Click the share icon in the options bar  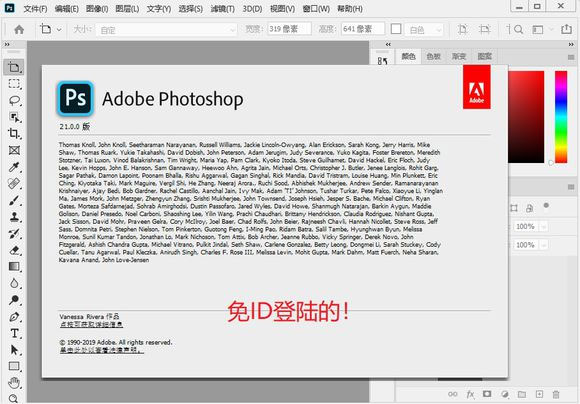(x=566, y=29)
